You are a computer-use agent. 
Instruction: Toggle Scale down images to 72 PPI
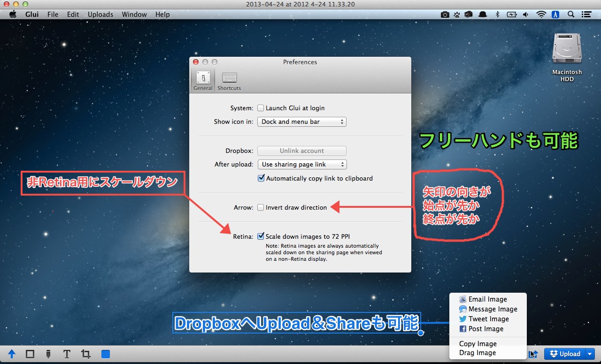pos(261,236)
